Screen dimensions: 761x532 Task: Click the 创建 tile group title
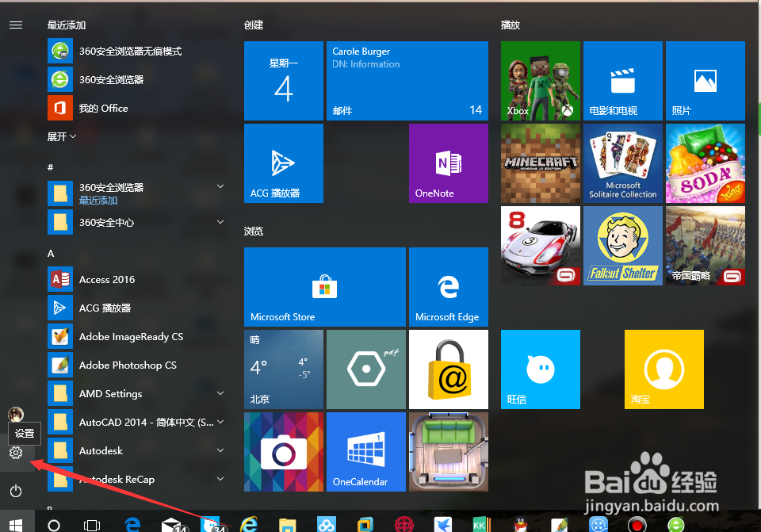click(254, 25)
